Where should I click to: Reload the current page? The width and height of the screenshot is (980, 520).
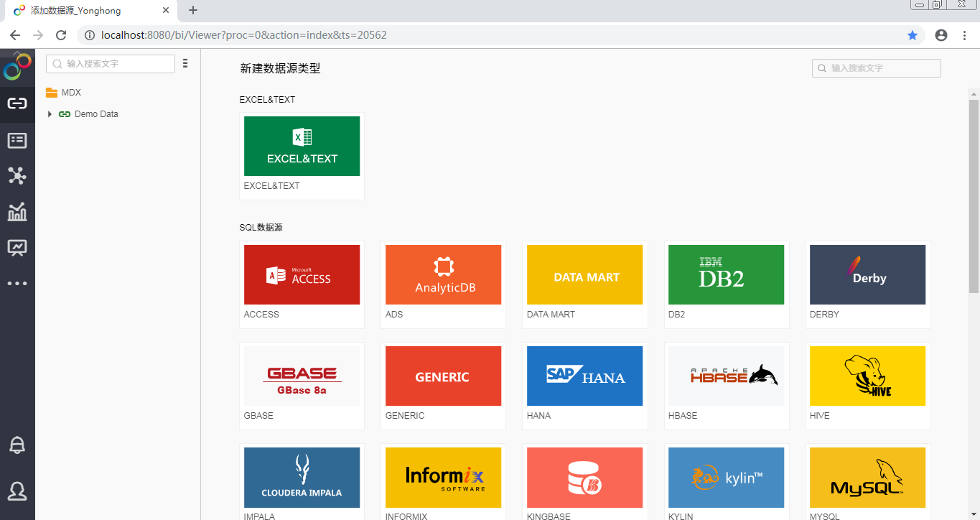pos(61,35)
